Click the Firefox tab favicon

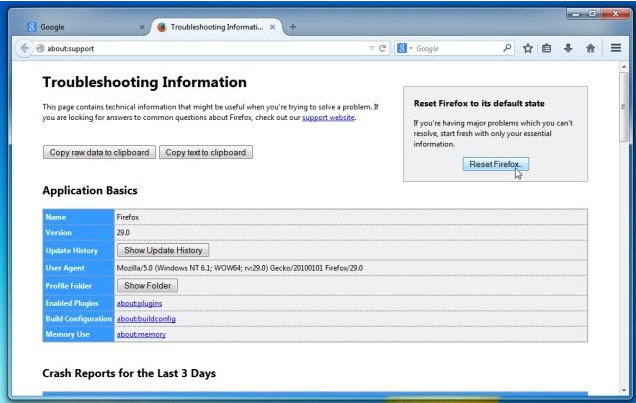point(162,27)
